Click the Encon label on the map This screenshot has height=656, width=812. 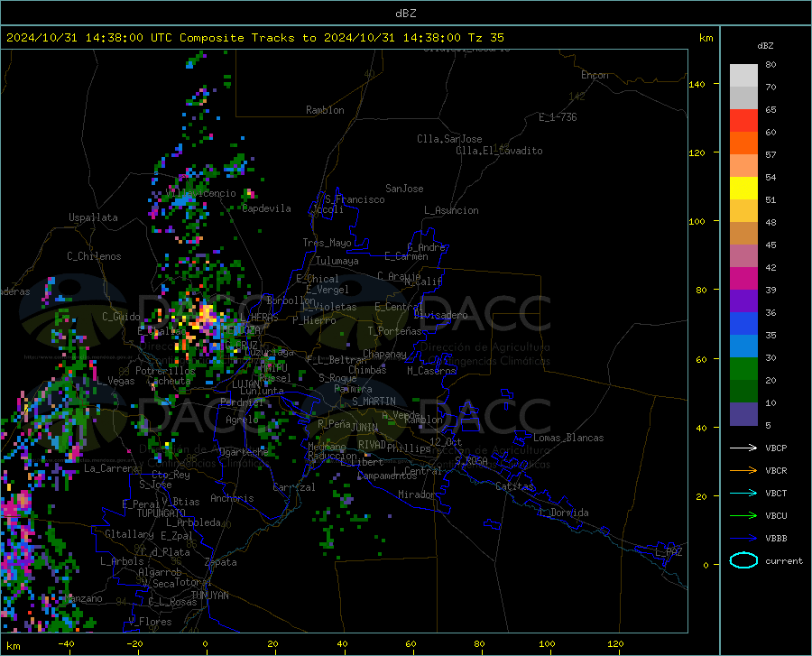point(595,75)
